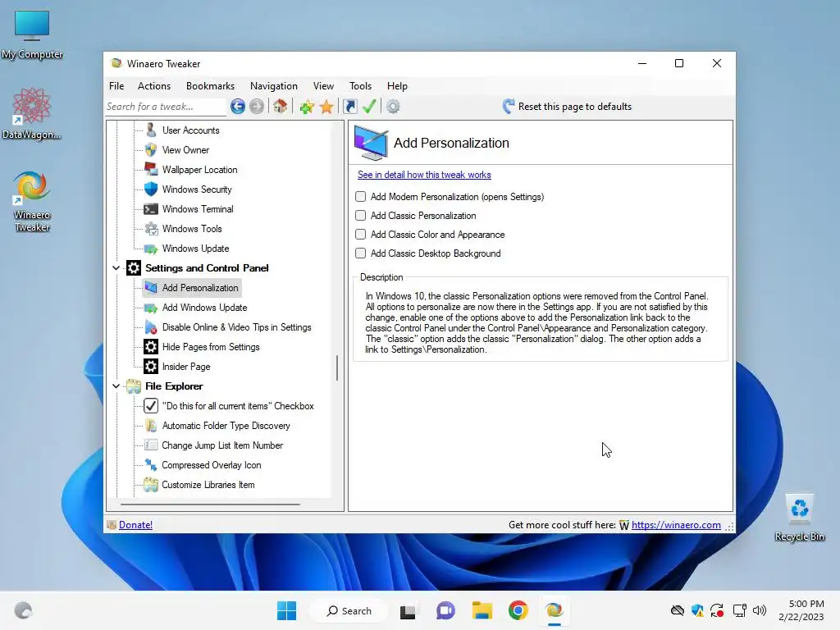Tick Add Classic Color and Appearance
This screenshot has height=630, width=840.
click(361, 234)
